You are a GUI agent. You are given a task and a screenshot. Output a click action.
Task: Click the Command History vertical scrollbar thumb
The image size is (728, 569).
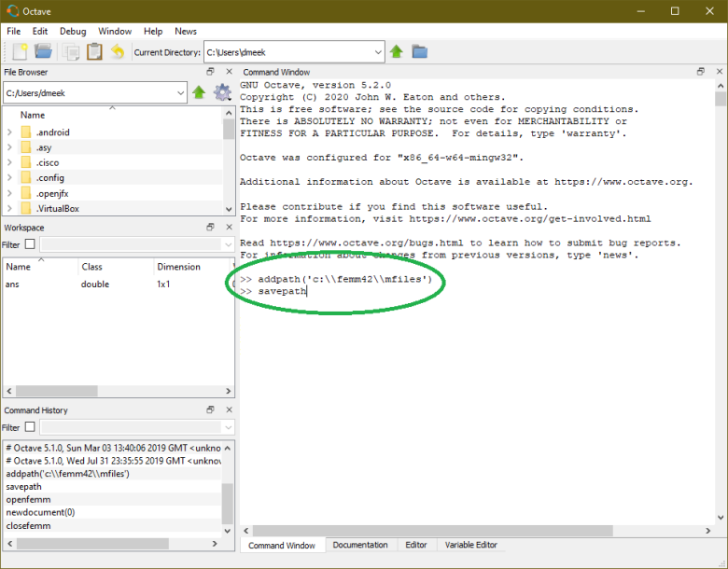[228, 503]
